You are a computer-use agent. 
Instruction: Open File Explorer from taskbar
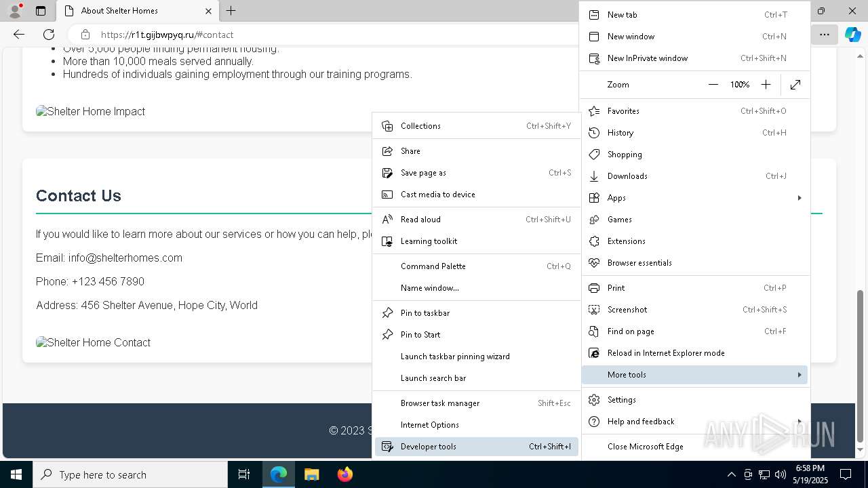(311, 474)
